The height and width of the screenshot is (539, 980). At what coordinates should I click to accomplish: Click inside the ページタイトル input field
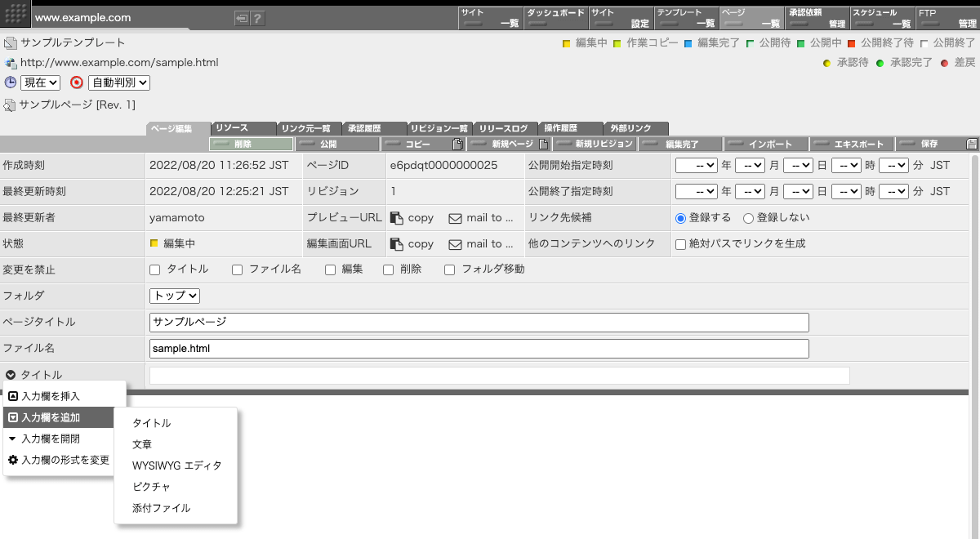(x=478, y=322)
